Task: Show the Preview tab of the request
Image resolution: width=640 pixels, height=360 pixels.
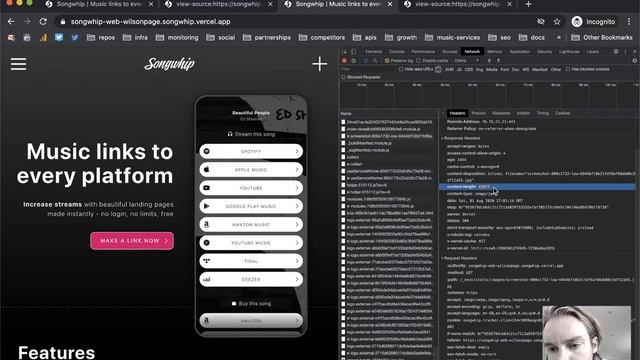Action: tap(478, 113)
